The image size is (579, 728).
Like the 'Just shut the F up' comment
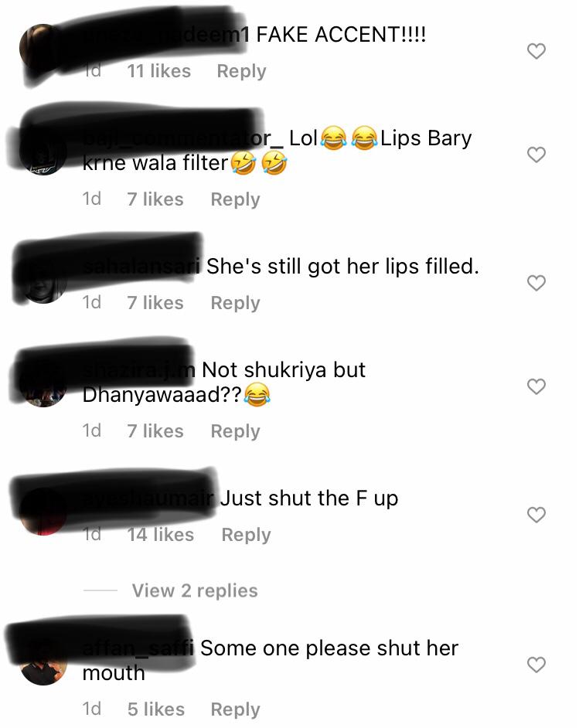click(536, 515)
